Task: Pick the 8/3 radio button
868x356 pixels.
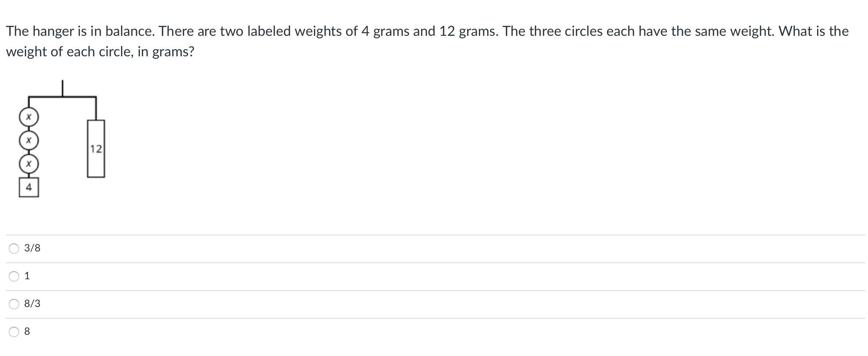Action: (14, 304)
